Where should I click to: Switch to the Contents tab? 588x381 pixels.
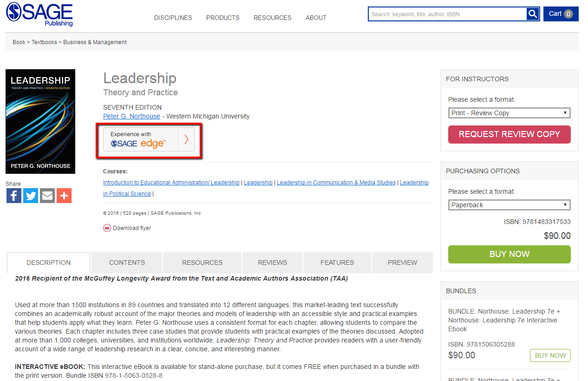click(x=127, y=263)
